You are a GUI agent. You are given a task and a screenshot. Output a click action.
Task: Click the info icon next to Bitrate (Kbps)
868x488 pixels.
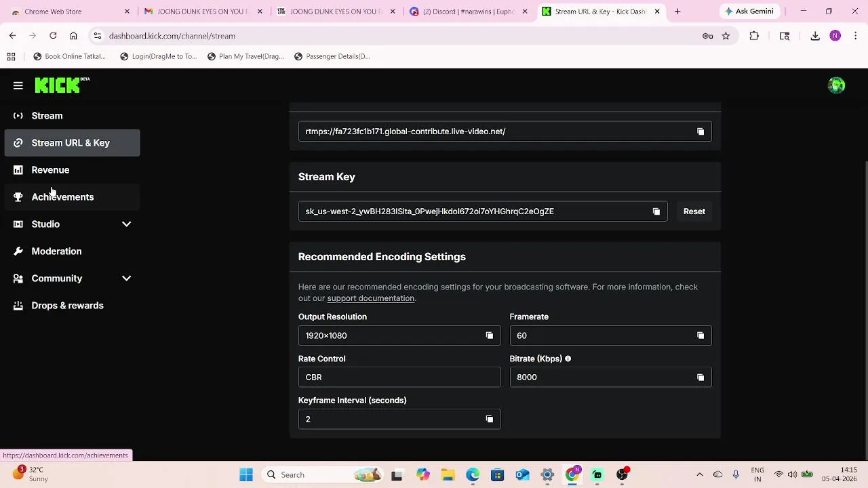point(568,359)
